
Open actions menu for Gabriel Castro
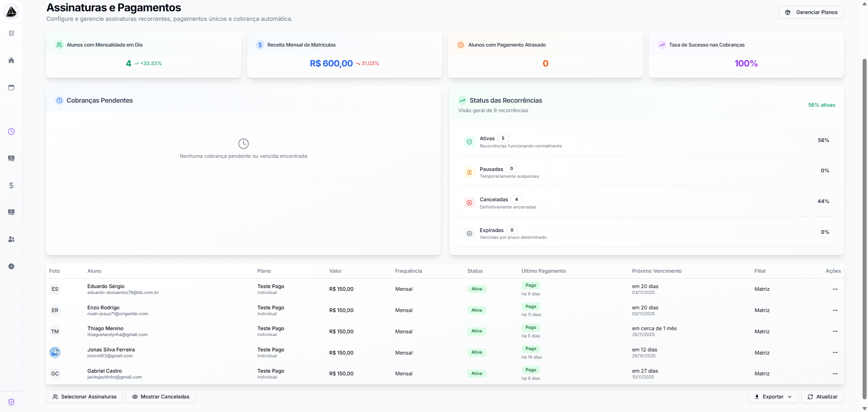point(835,374)
